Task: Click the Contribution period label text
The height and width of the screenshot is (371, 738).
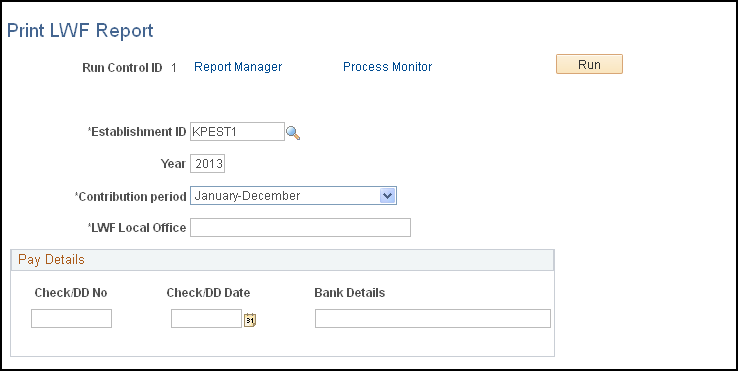Action: (x=131, y=196)
